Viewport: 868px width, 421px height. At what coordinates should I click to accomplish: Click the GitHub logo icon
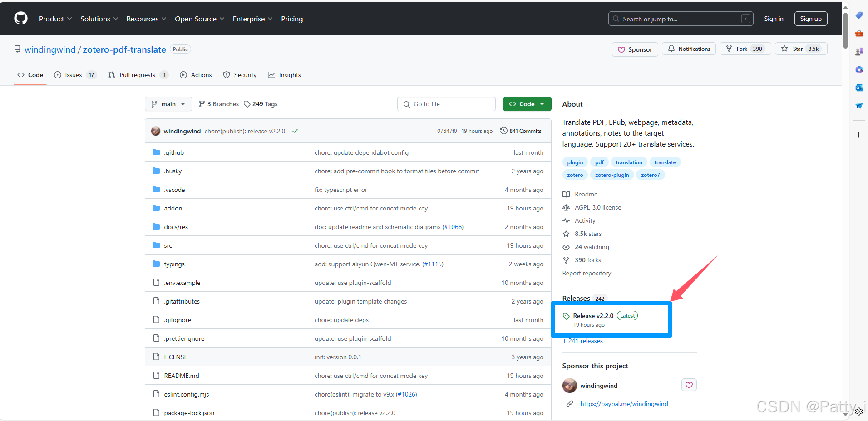click(21, 19)
